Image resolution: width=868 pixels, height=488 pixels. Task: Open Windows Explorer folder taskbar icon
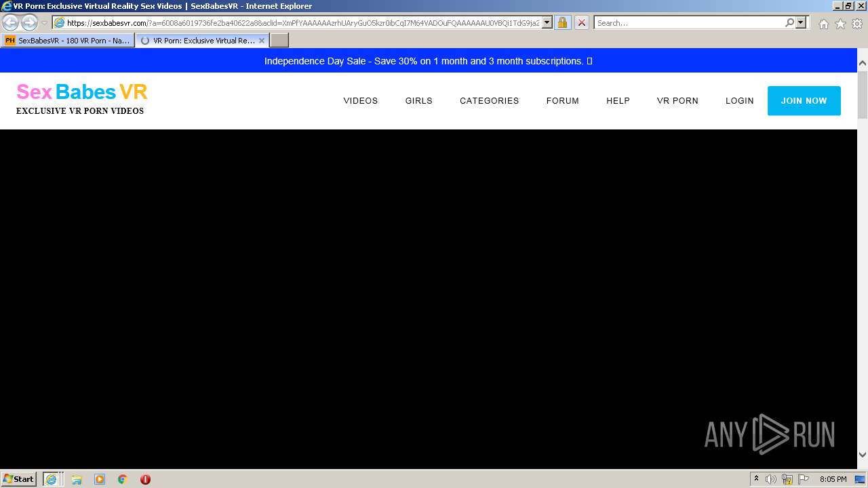click(77, 479)
